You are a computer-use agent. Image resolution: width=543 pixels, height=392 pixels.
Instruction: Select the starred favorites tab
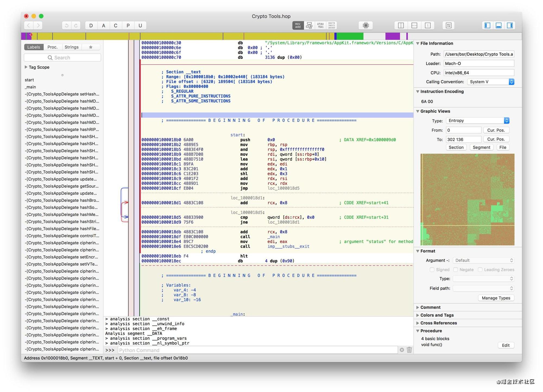(x=91, y=47)
